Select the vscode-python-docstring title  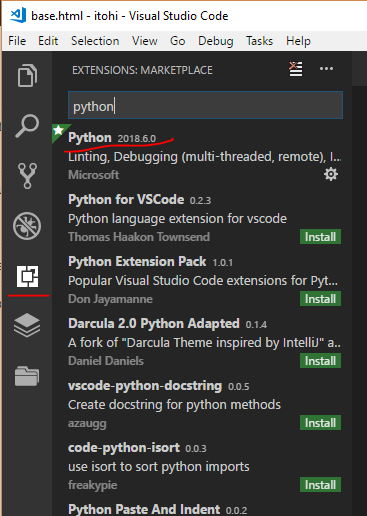coord(145,386)
